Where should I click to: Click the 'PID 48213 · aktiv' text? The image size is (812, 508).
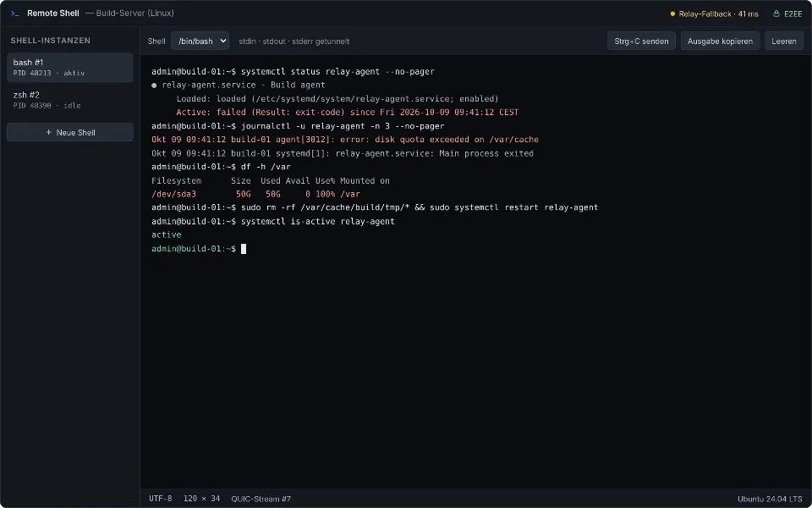pos(49,73)
